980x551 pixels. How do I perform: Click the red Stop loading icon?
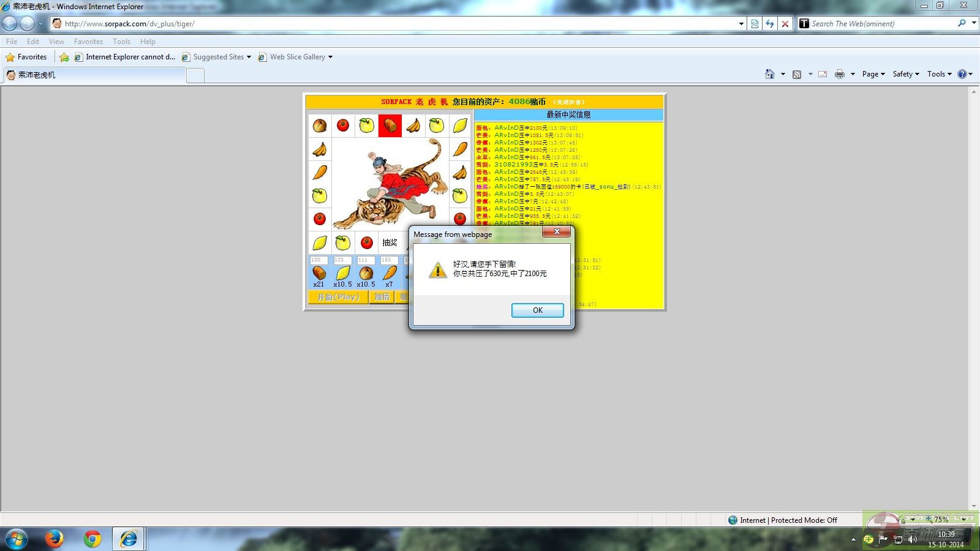tap(785, 24)
